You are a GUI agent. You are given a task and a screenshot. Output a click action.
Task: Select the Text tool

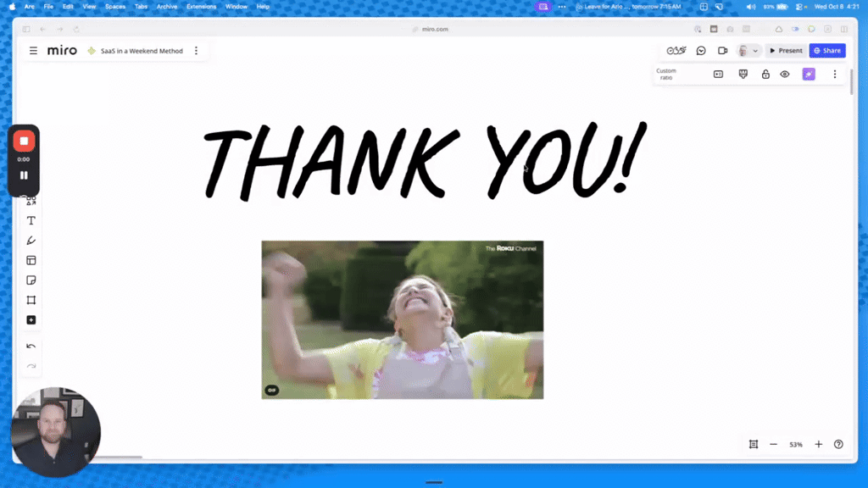pos(31,221)
